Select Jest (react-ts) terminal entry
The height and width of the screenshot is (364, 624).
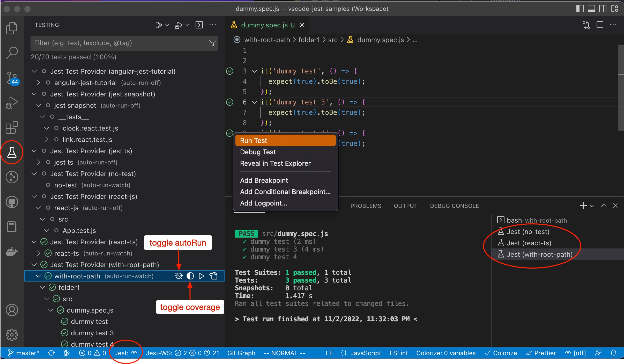[529, 243]
